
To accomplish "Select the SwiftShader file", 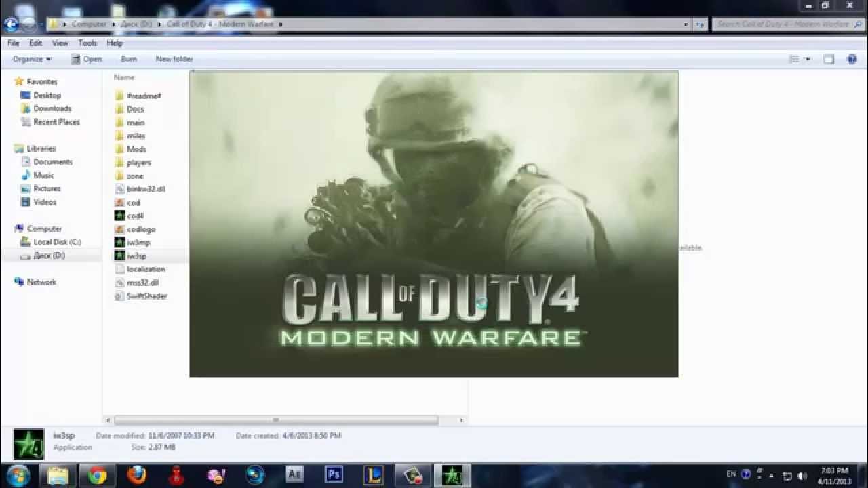I will [x=141, y=296].
